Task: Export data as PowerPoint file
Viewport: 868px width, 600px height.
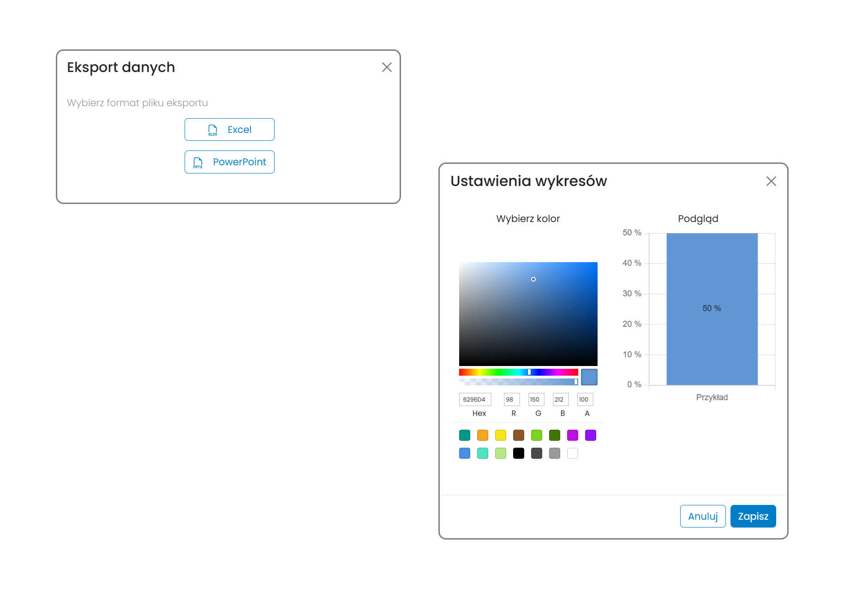Action: pos(229,162)
